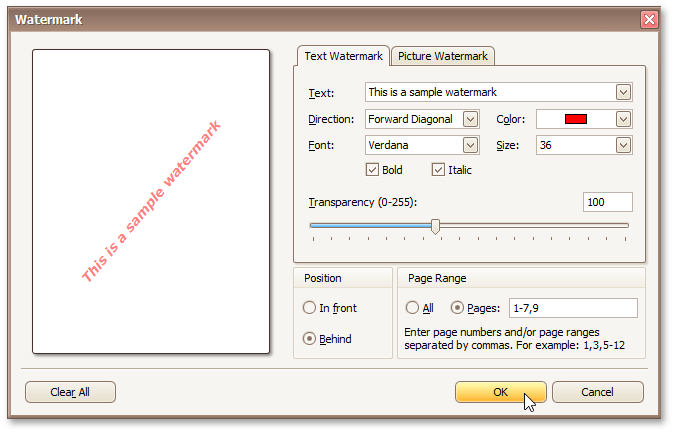This screenshot has height=433, width=674.
Task: Select the In front radio button
Action: (x=310, y=308)
